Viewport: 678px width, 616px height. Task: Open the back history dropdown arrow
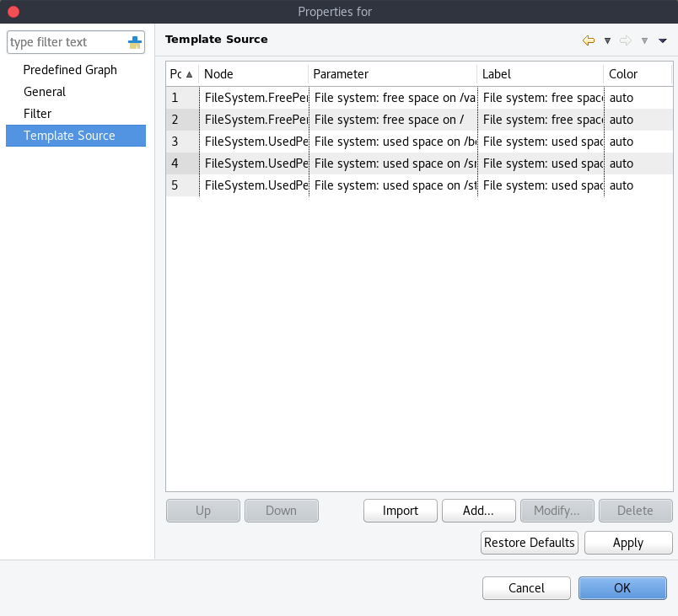tap(607, 40)
